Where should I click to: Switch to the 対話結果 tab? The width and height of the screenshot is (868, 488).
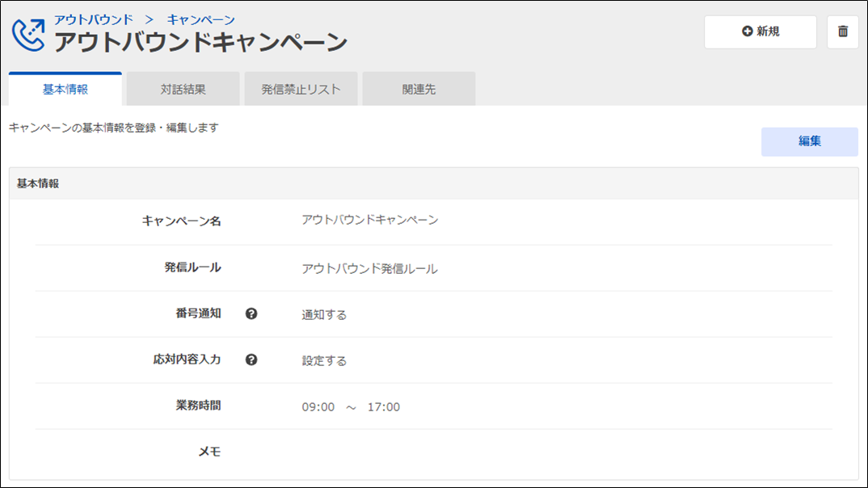pos(183,89)
